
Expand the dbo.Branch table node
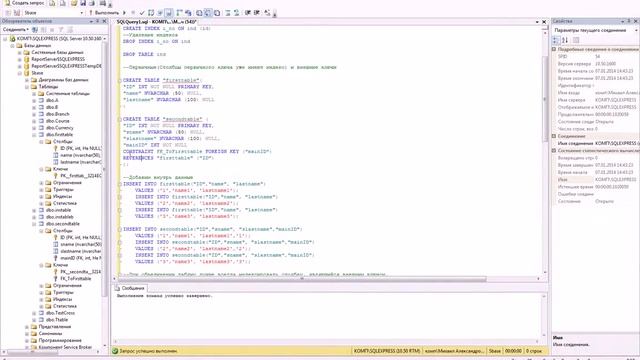click(34, 114)
